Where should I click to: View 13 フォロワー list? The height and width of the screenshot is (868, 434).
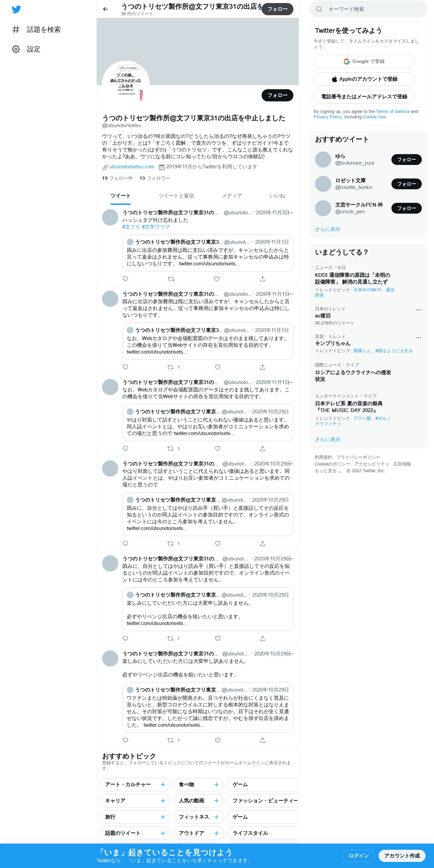pos(155,178)
